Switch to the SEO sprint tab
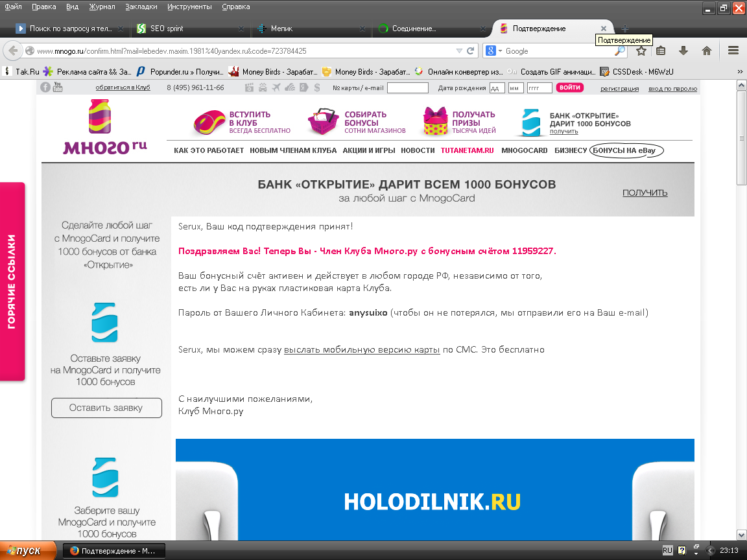The image size is (747, 560). [189, 29]
